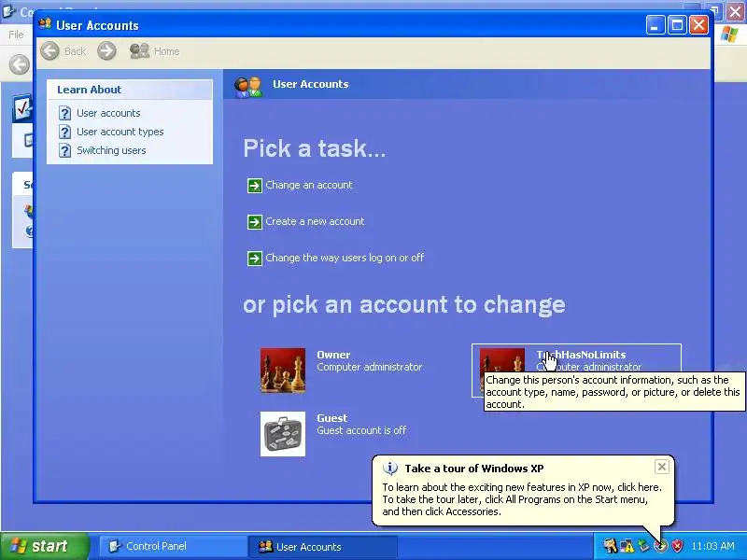The width and height of the screenshot is (747, 560).
Task: Click the red security shield tray icon
Action: coord(678,546)
